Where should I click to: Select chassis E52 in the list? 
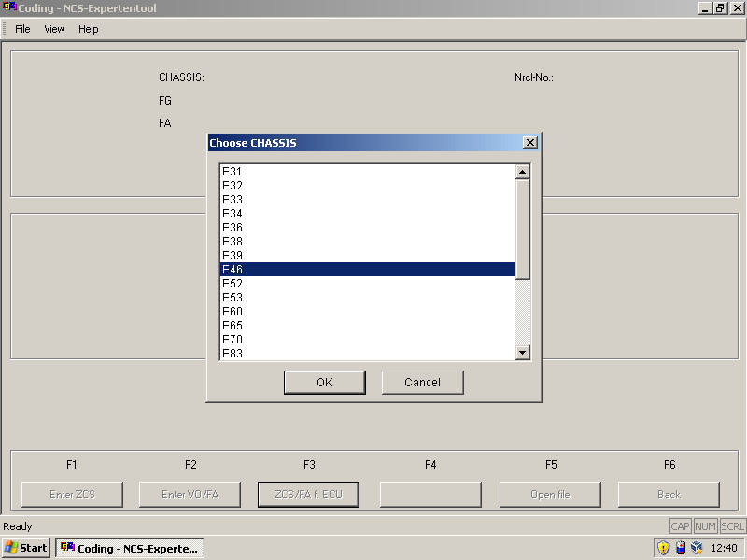368,284
